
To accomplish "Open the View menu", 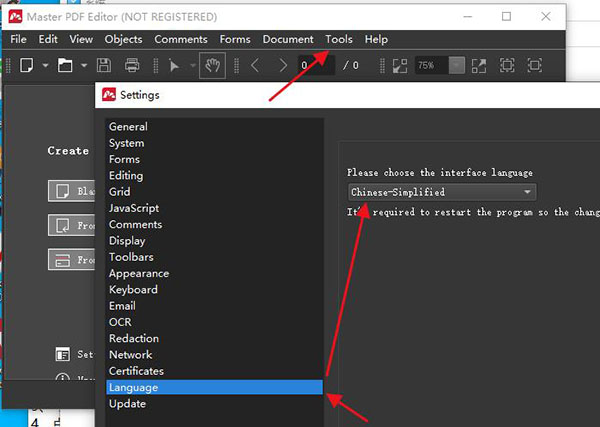I will pyautogui.click(x=81, y=39).
